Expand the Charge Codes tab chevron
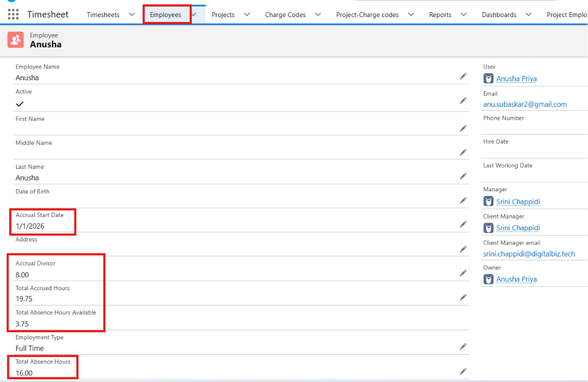588x382 pixels. [x=318, y=14]
